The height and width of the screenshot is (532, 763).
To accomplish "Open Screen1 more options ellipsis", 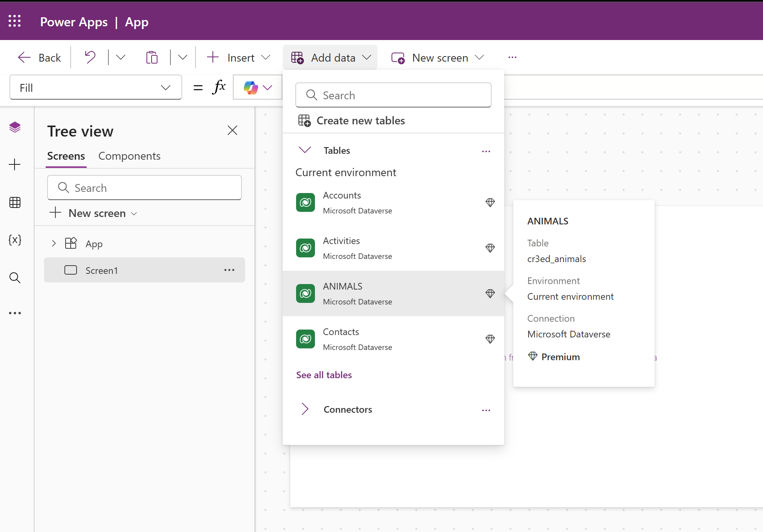I will click(x=229, y=270).
